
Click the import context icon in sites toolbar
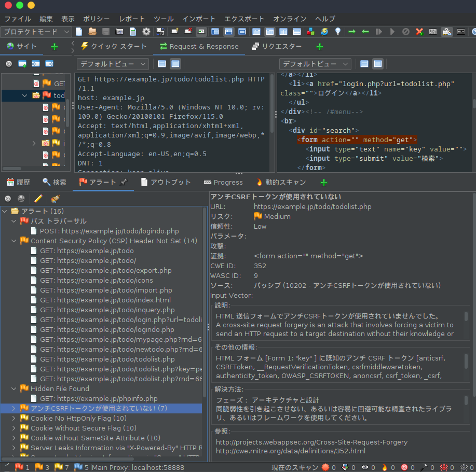point(36,64)
